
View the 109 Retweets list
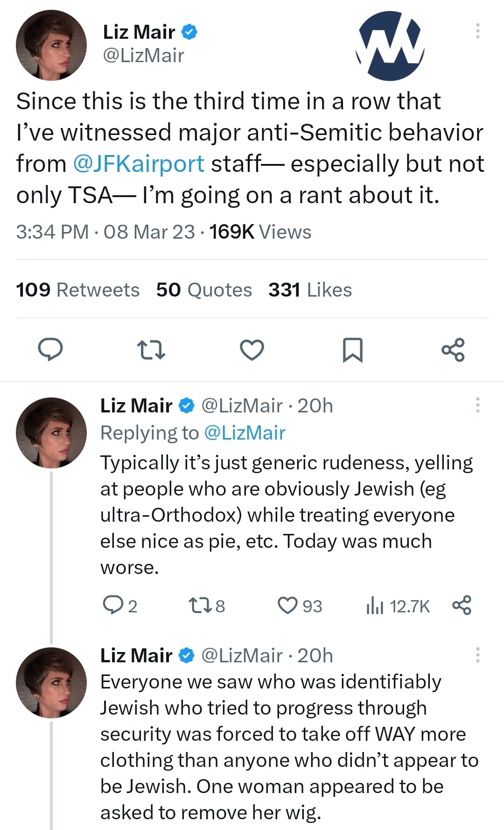(77, 290)
